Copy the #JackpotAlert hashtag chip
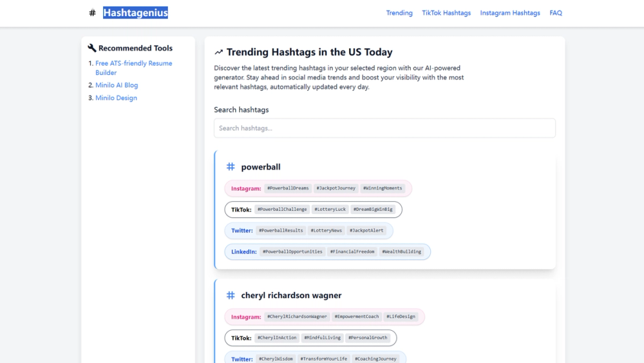 coord(366,231)
